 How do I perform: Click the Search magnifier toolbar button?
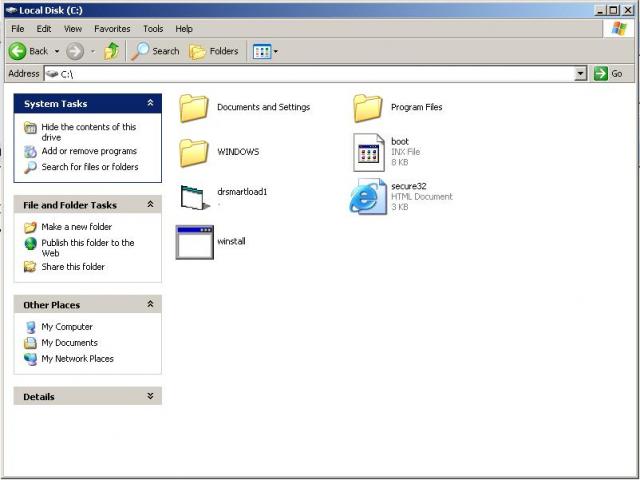tap(155, 51)
